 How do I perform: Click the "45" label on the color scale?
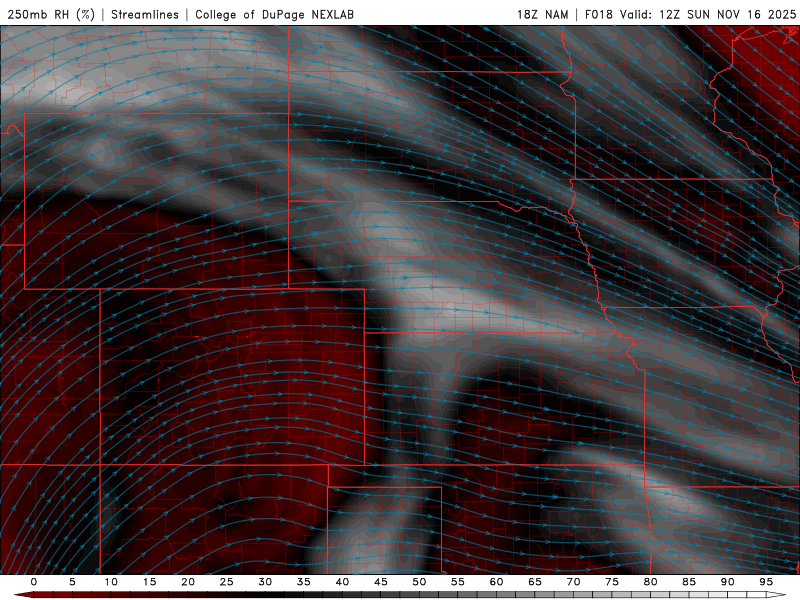point(381,582)
